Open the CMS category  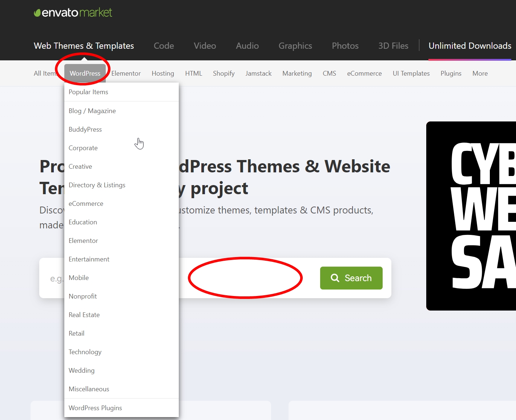[330, 73]
